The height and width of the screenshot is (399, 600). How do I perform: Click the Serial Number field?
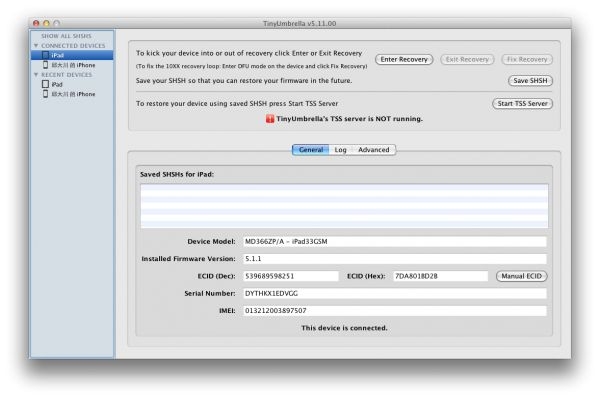[x=395, y=293]
